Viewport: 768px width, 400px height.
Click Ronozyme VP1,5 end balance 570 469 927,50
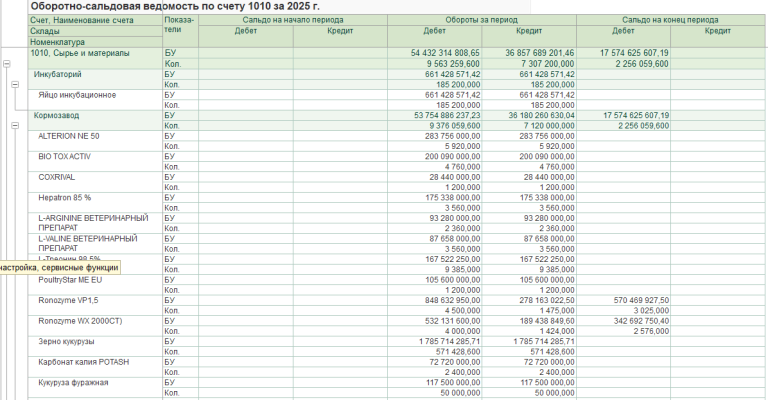coord(641,301)
